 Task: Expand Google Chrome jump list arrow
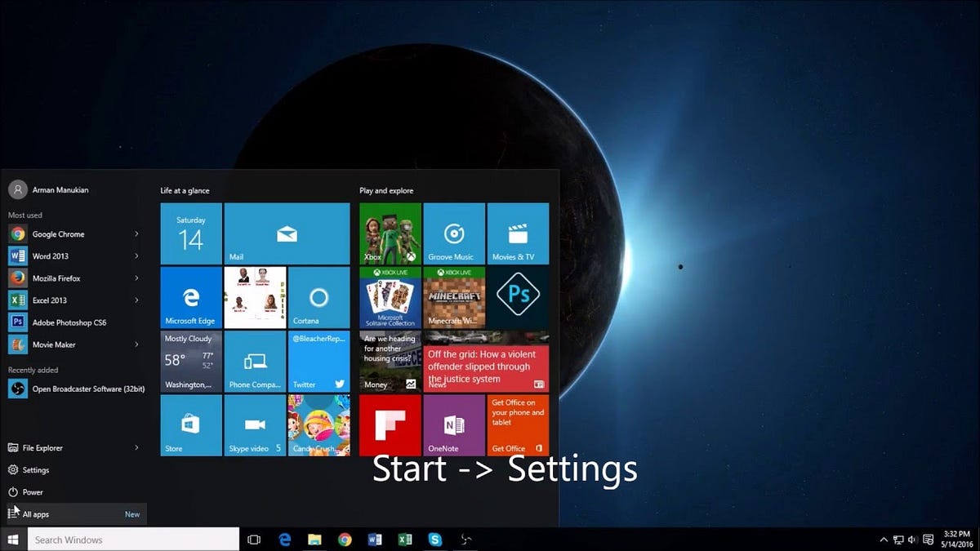click(x=136, y=234)
